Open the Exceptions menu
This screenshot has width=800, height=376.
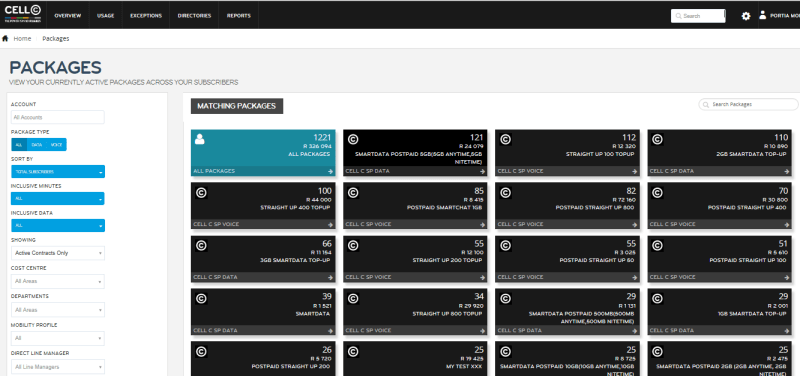pos(146,16)
